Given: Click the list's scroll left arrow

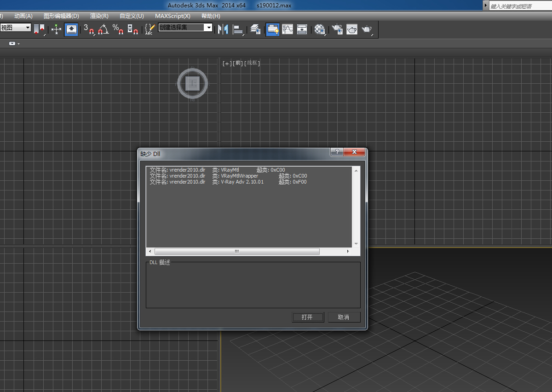Looking at the screenshot, I should point(149,252).
